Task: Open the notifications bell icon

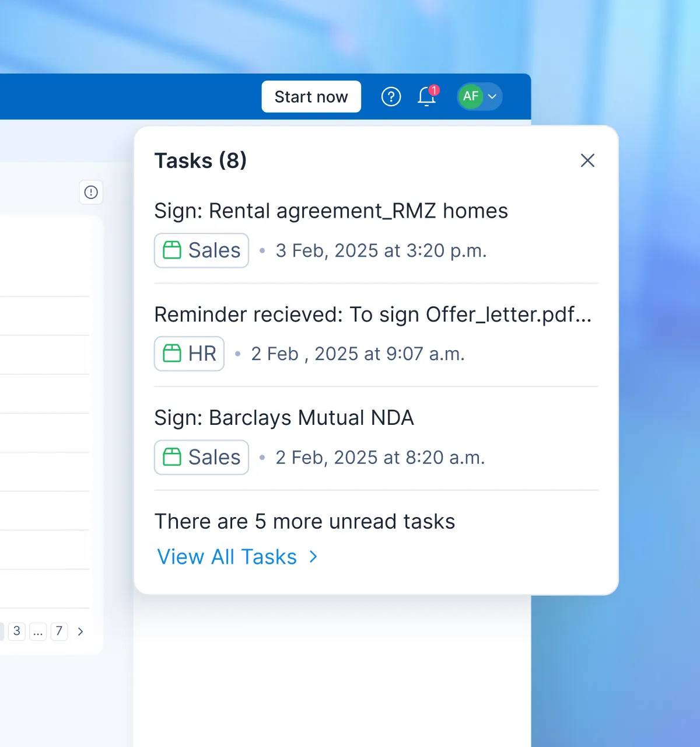Action: pyautogui.click(x=427, y=96)
